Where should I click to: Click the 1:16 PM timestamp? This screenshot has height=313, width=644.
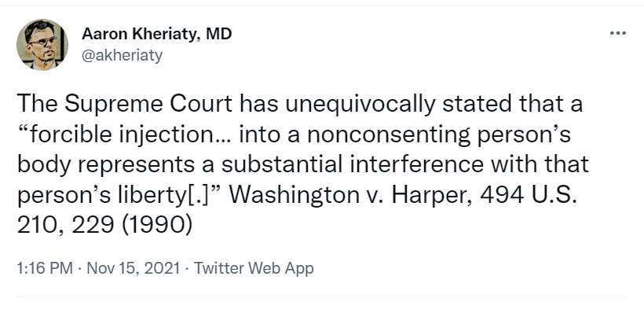tap(45, 268)
